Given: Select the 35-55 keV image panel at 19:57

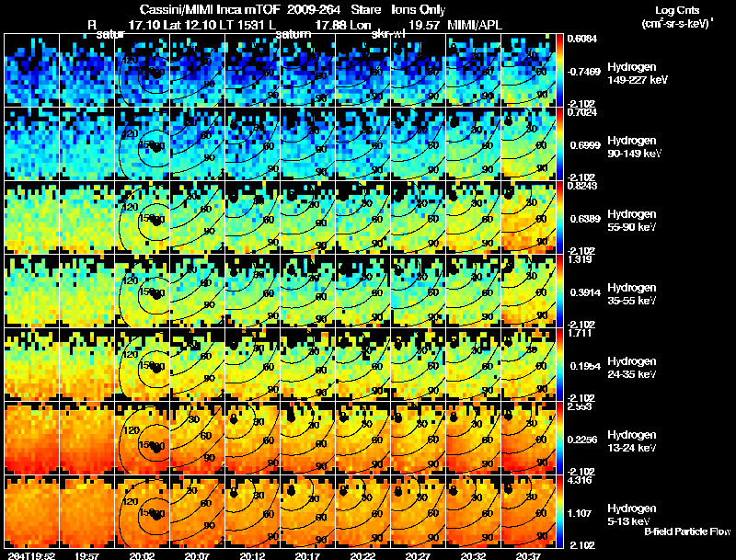Looking at the screenshot, I should tap(86, 291).
